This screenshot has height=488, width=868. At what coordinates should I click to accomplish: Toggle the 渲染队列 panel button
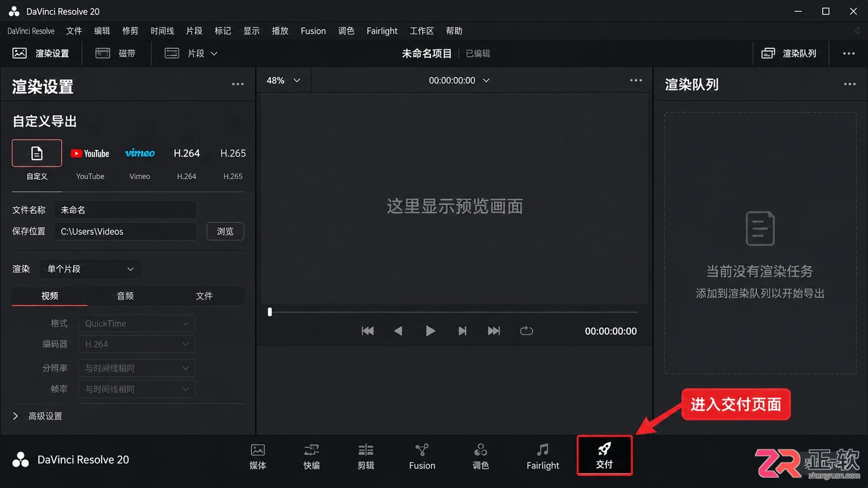788,53
